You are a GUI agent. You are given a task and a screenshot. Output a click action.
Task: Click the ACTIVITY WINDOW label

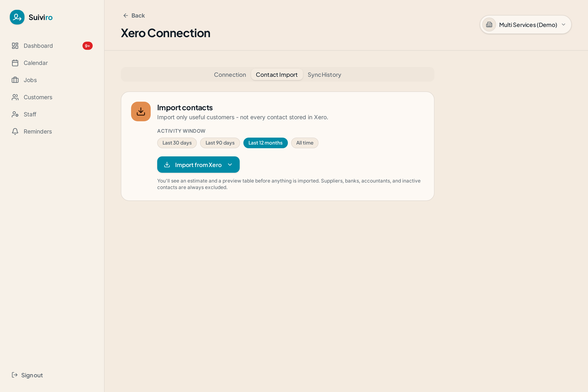[181, 131]
